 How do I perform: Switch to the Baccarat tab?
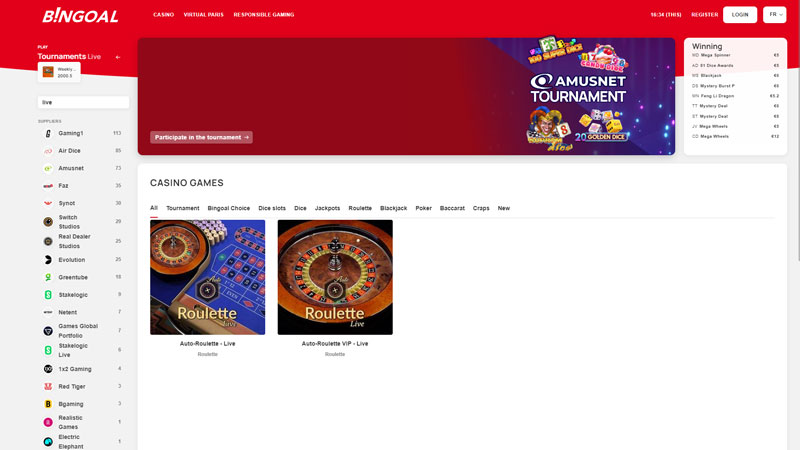click(452, 208)
